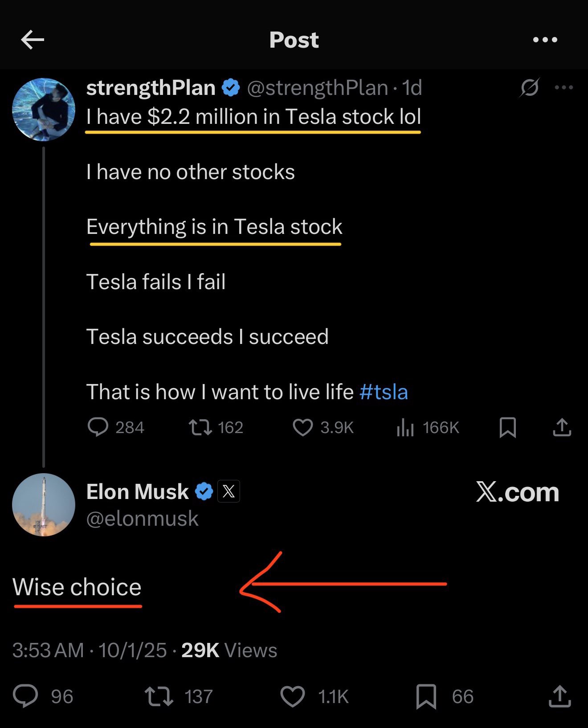Screen dimensions: 588x728
Task: Click the Grok icon on strengthPlan's post
Action: 530,87
